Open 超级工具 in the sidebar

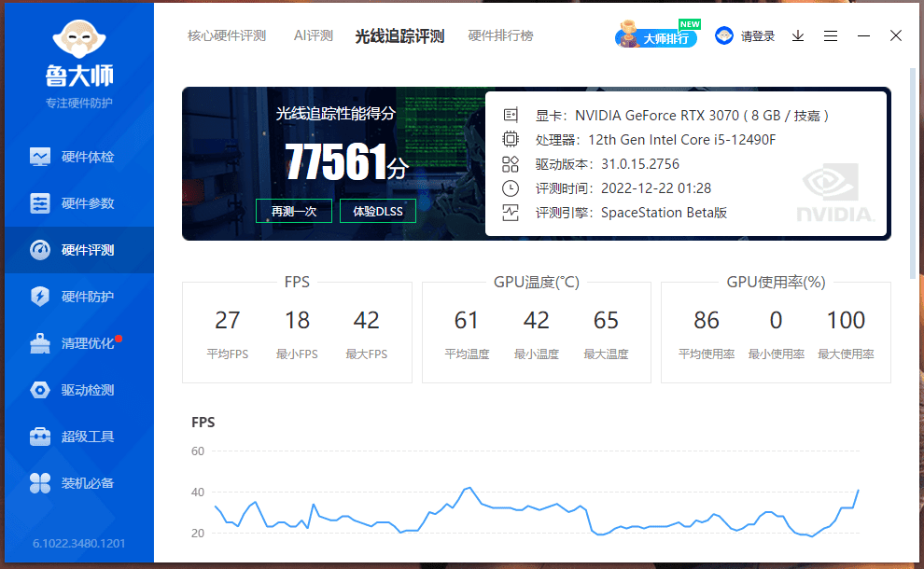tap(79, 437)
